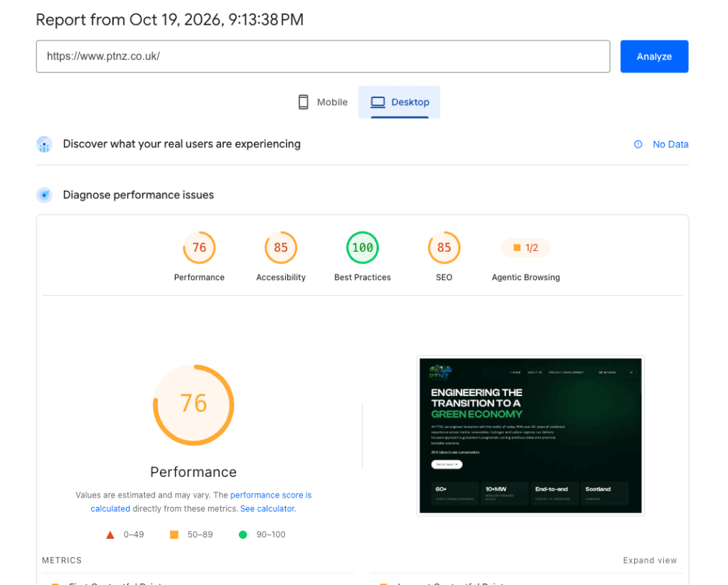The width and height of the screenshot is (728, 585).
Task: Click the mobile phone icon
Action: click(303, 102)
